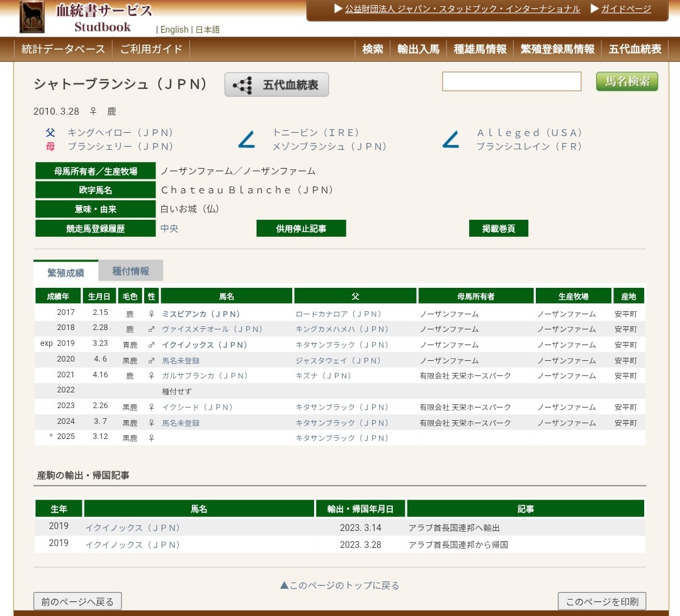
Task: Click the pedigree arrow icon beside トニービン
Action: 246,139
